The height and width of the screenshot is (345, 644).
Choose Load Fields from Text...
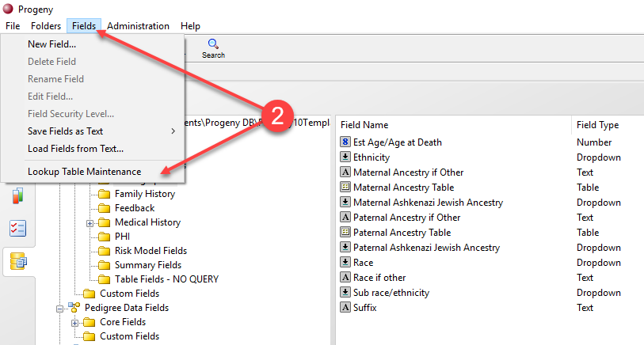pyautogui.click(x=75, y=149)
